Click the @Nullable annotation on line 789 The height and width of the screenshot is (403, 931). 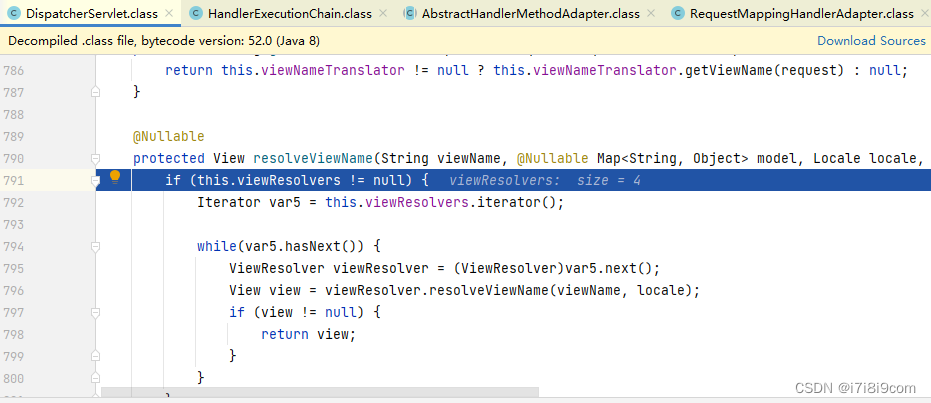pyautogui.click(x=169, y=137)
